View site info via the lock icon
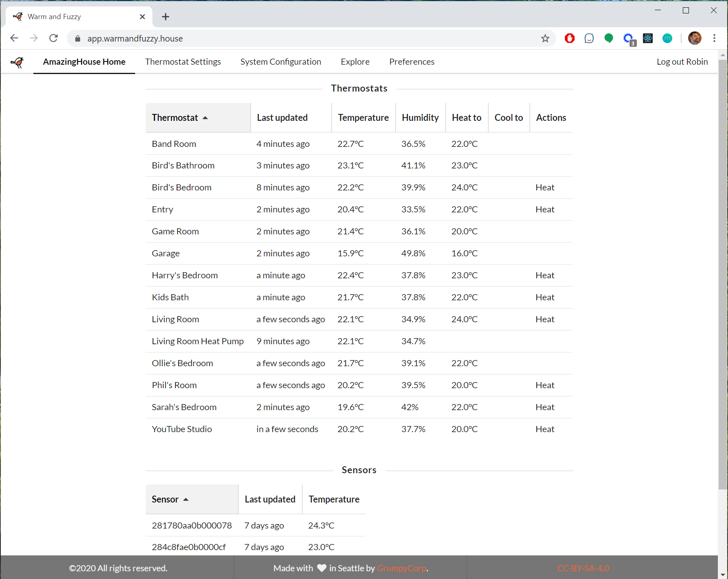The height and width of the screenshot is (579, 728). (78, 39)
